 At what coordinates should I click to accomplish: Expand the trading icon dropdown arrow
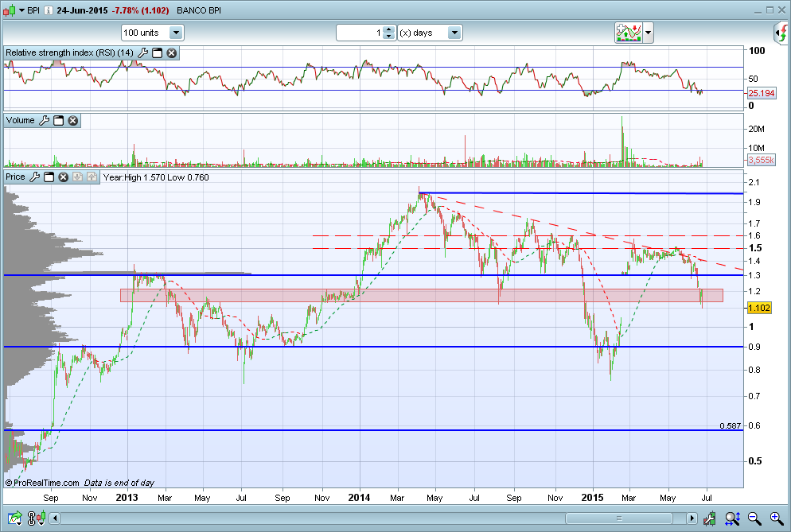click(649, 33)
